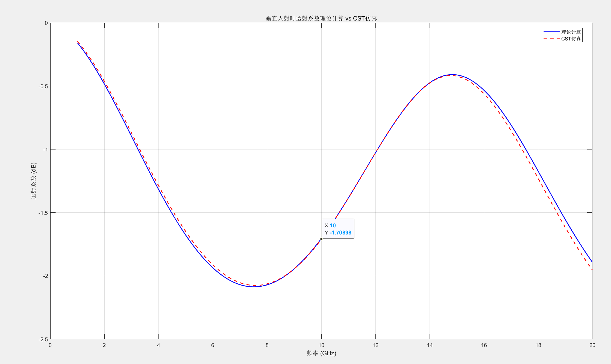
Task: Click the x-axis tick label 20
Action: point(592,345)
